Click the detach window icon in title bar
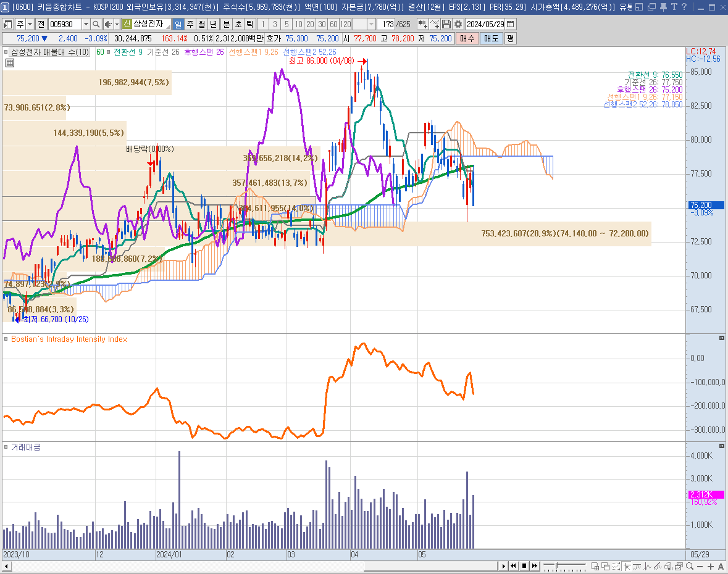Viewport: 728px width, 574px height. (651, 7)
